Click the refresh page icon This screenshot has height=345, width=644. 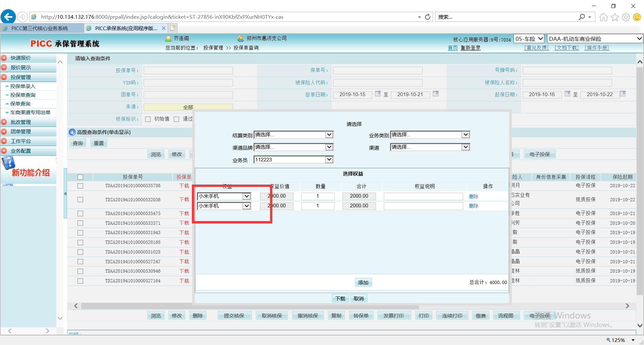(x=428, y=17)
